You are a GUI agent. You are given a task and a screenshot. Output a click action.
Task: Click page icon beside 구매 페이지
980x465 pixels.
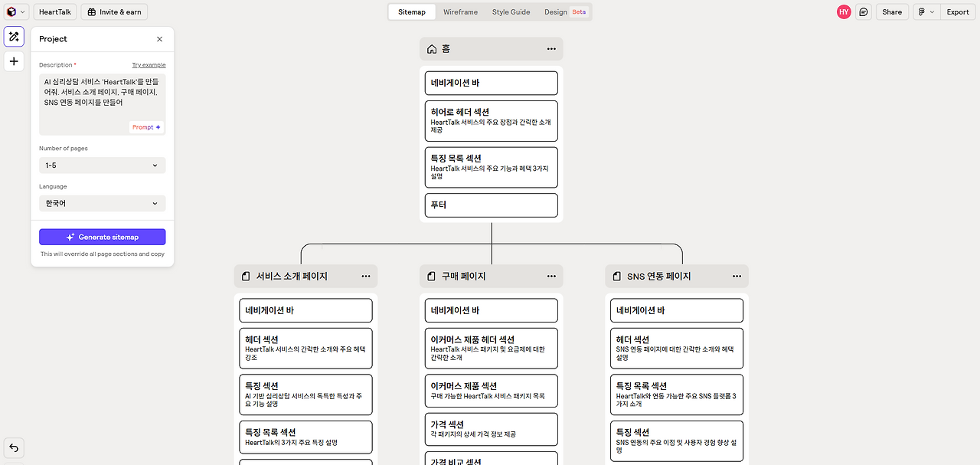tap(432, 277)
